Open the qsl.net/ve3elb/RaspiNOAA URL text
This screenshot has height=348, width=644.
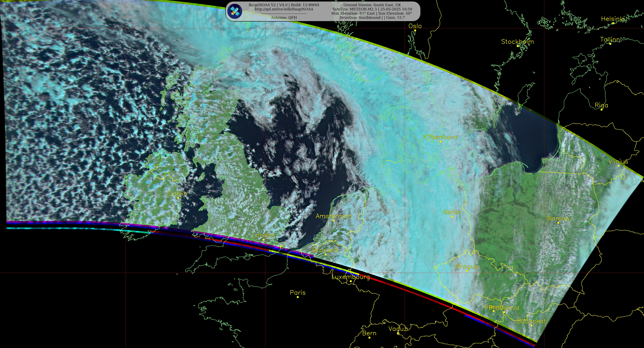284,9
